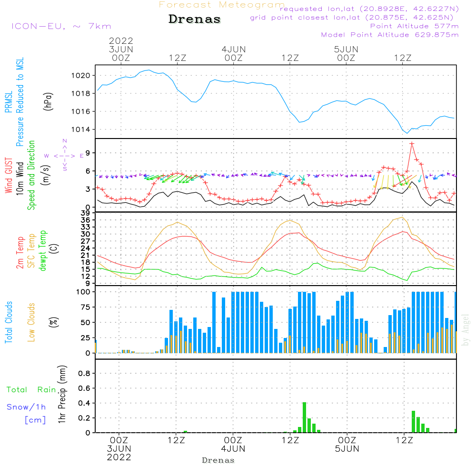The image size is (476, 476).
Task: Click the orange 'Low Clouds' label
Action: click(31, 322)
